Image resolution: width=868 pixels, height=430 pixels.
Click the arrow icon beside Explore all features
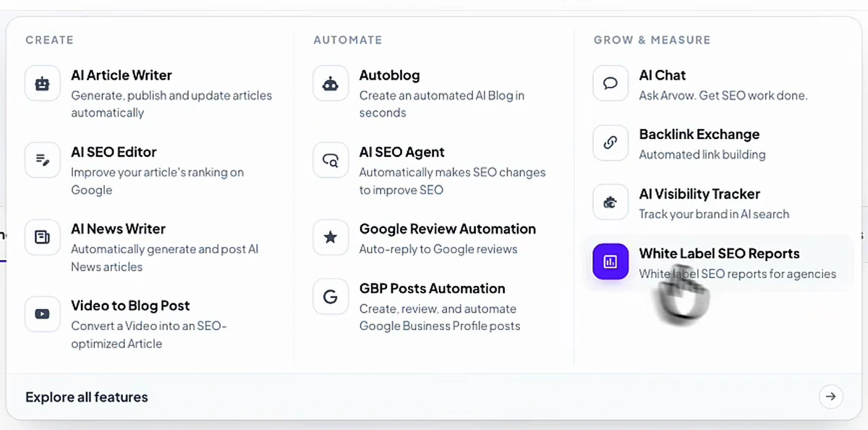(x=831, y=397)
